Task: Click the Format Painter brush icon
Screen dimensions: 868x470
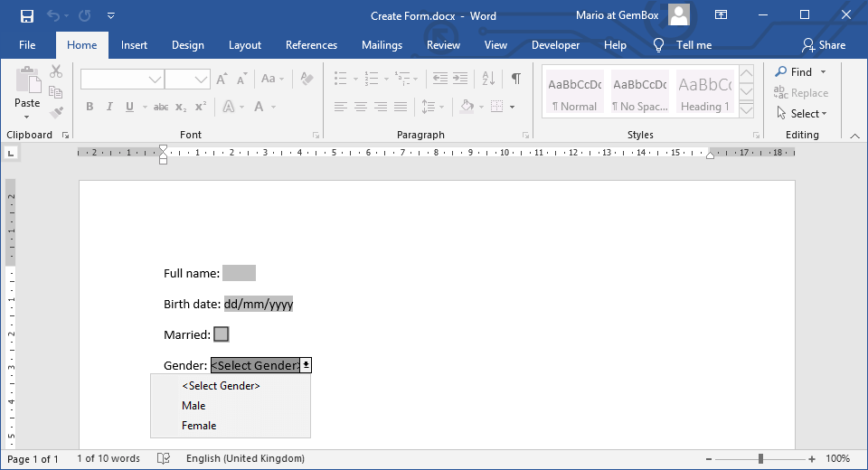Action: click(x=56, y=113)
